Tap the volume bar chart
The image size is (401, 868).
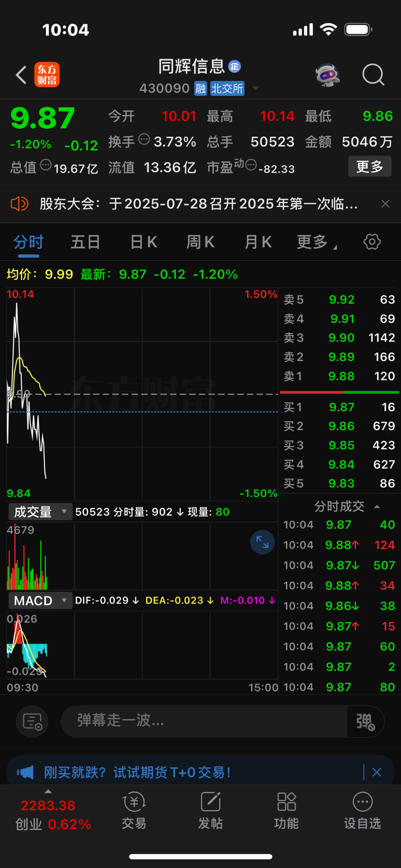point(142,556)
